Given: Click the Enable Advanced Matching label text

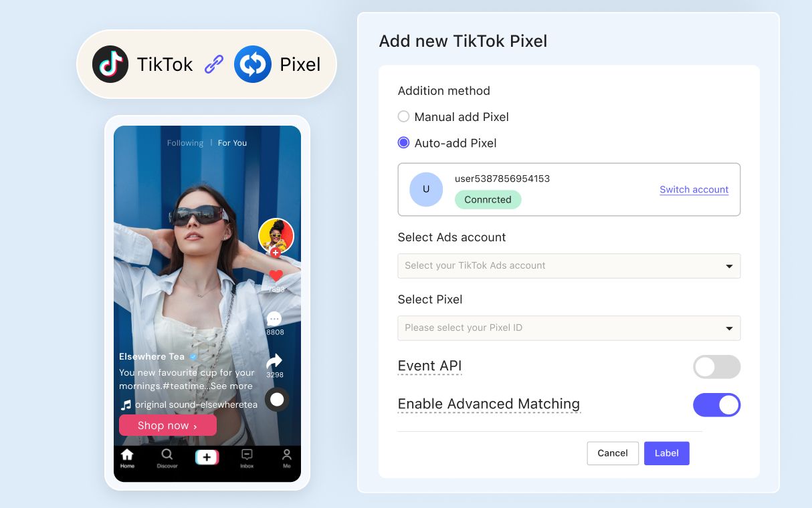Looking at the screenshot, I should point(489,404).
